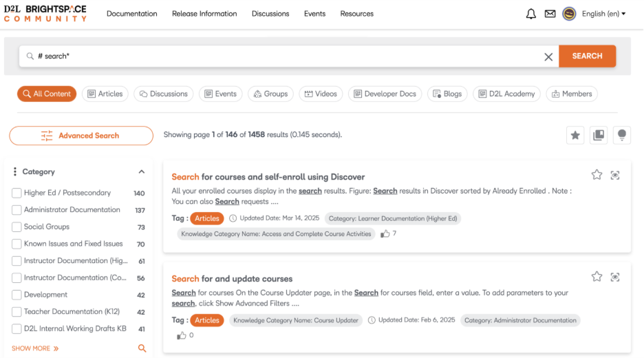The image size is (644, 358).
Task: Click the lightbulb tips button
Action: point(622,136)
